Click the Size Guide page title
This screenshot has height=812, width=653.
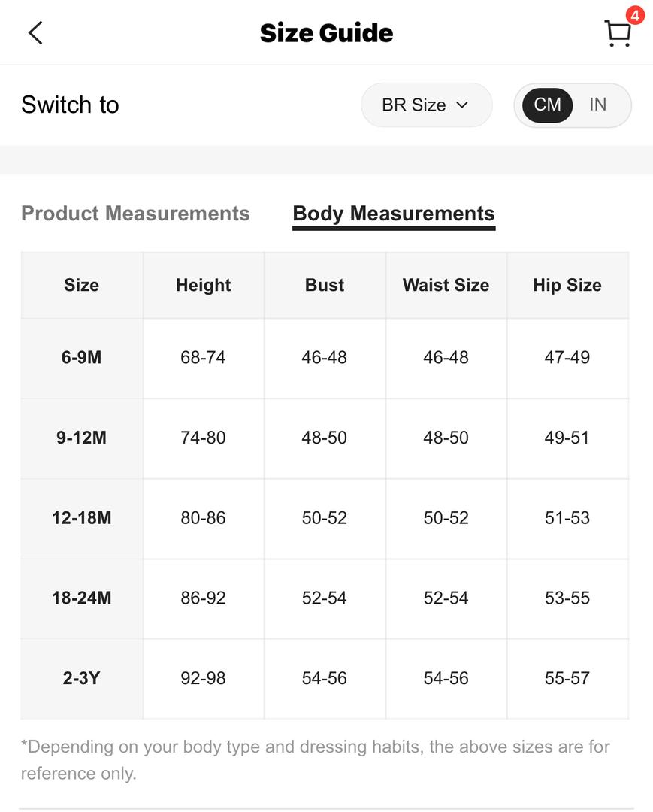[326, 33]
